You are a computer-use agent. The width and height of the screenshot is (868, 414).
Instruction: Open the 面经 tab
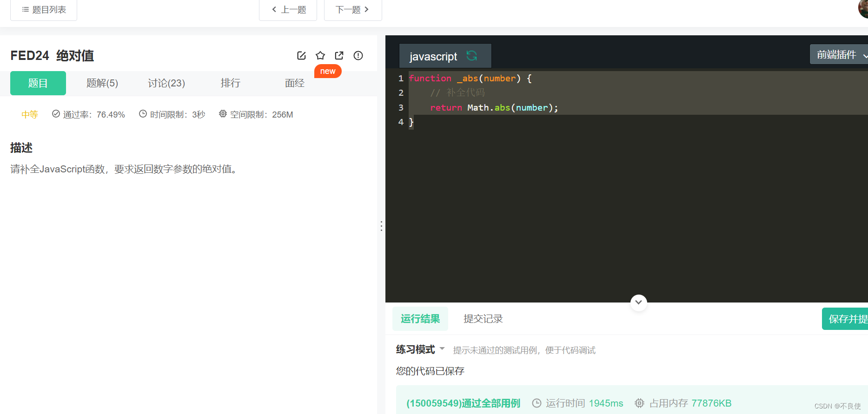coord(295,83)
